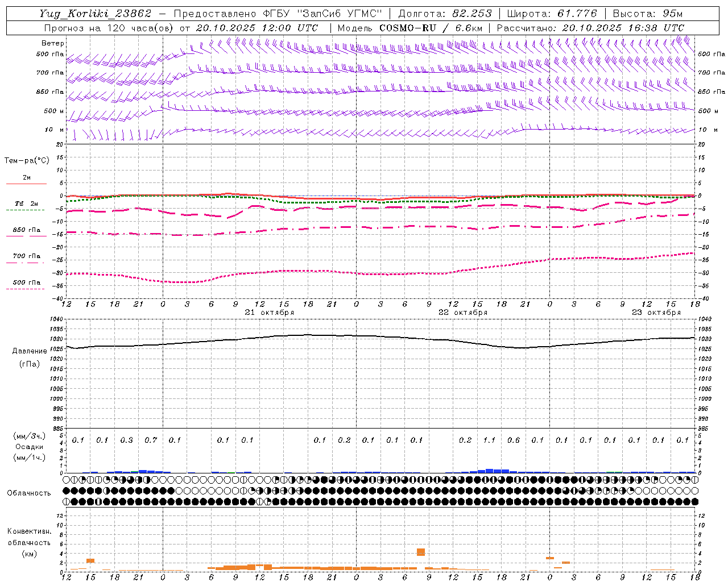The width and height of the screenshot is (728, 582).
Task: Click the Ветер panel label
Action: point(53,43)
